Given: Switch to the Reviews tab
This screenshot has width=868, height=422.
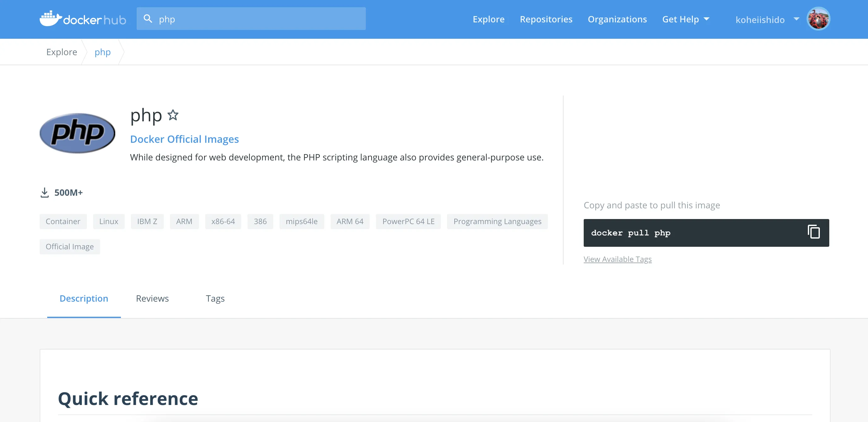Looking at the screenshot, I should pyautogui.click(x=152, y=298).
